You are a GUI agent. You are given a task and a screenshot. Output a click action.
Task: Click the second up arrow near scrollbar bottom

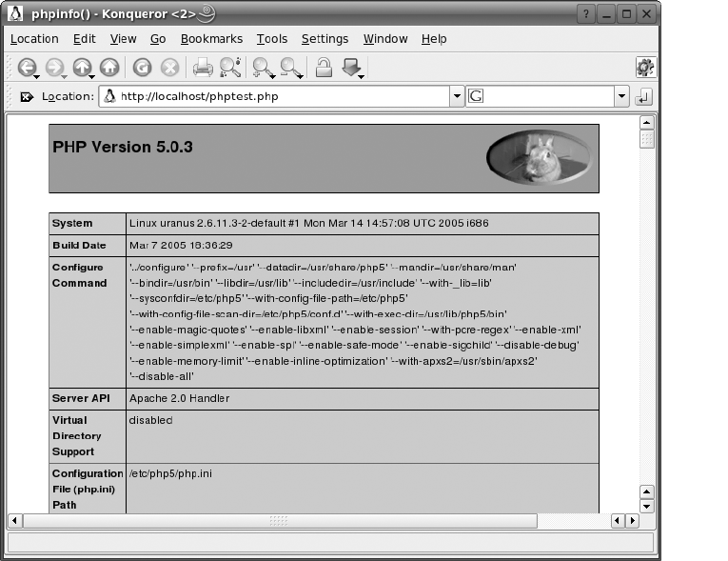pos(647,491)
